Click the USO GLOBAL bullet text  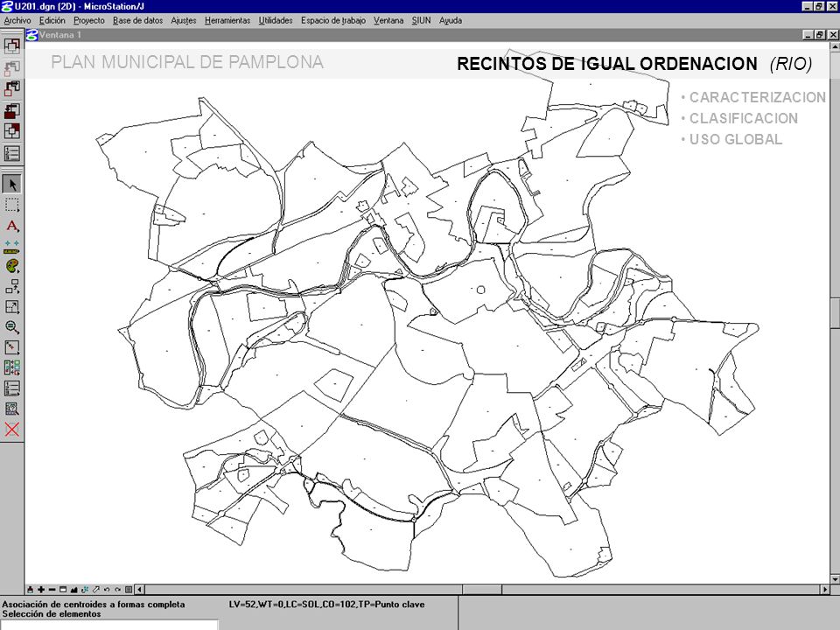click(736, 139)
